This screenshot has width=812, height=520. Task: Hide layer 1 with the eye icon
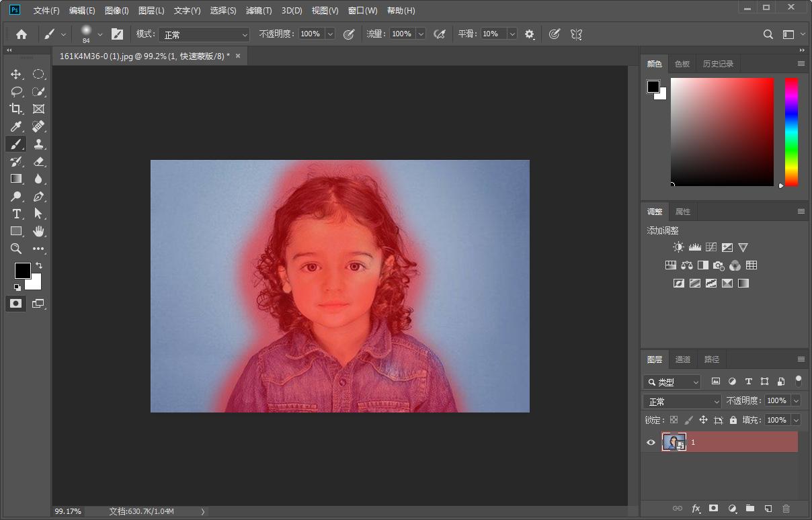(651, 442)
